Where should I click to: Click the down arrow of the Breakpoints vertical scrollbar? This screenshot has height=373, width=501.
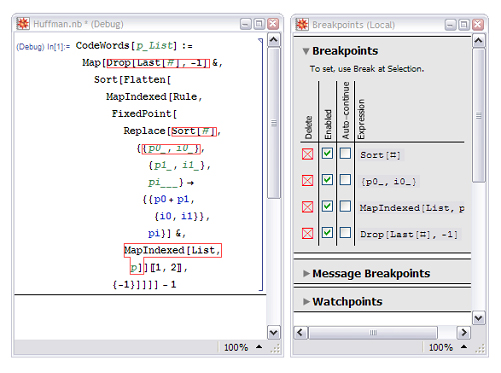pyautogui.click(x=479, y=318)
